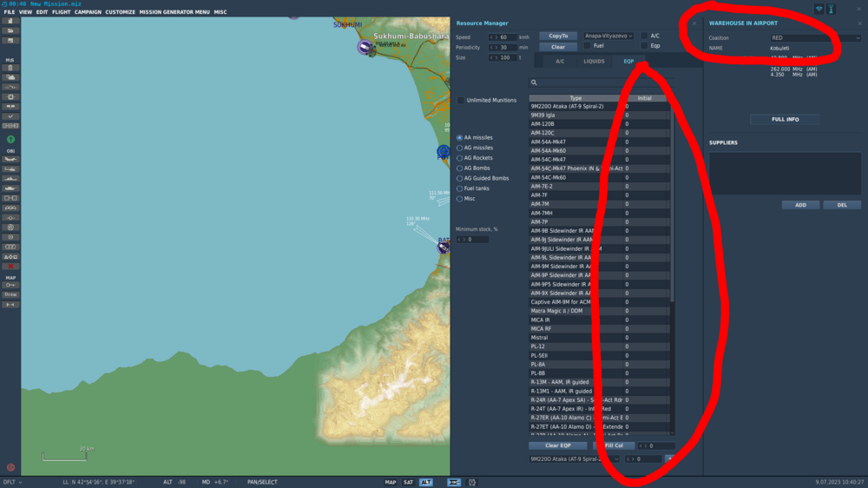This screenshot has width=868, height=488.
Task: Open the MISSION GENERATOR MENU
Action: [174, 12]
